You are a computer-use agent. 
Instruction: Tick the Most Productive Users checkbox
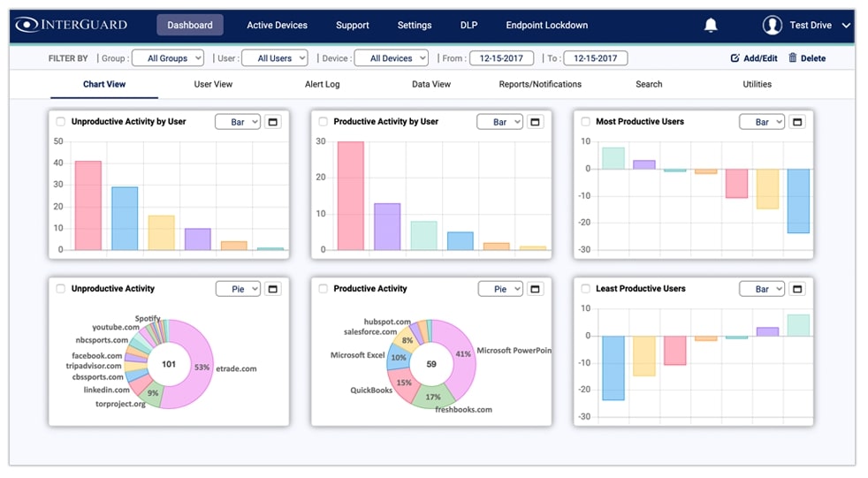click(585, 122)
